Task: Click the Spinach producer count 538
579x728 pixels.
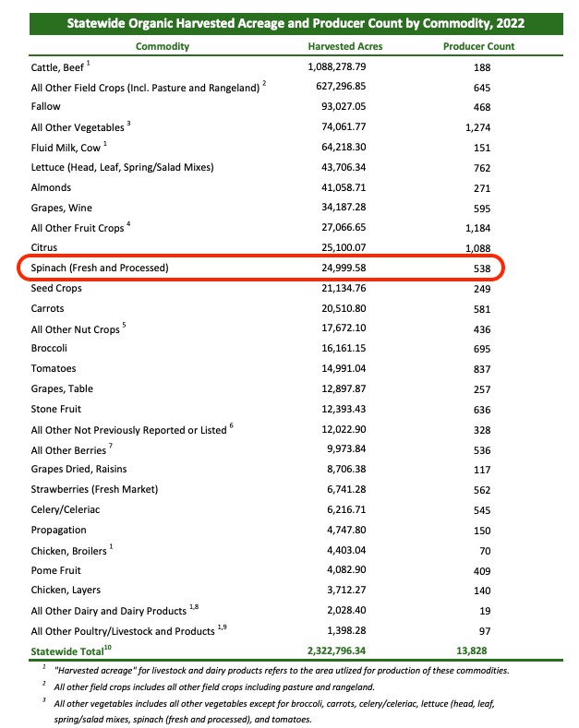Action: click(479, 269)
